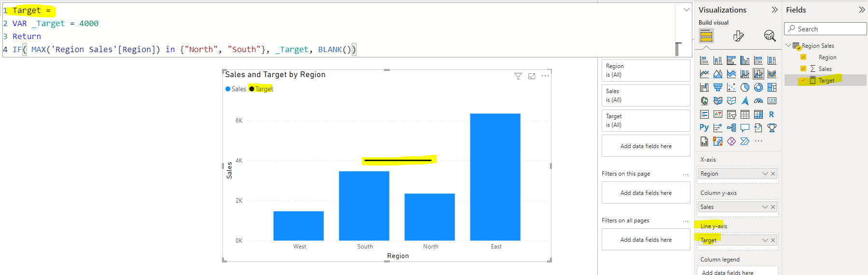Viewport: 868px width, 275px height.
Task: Open options for Filters on this page
Action: point(685,174)
